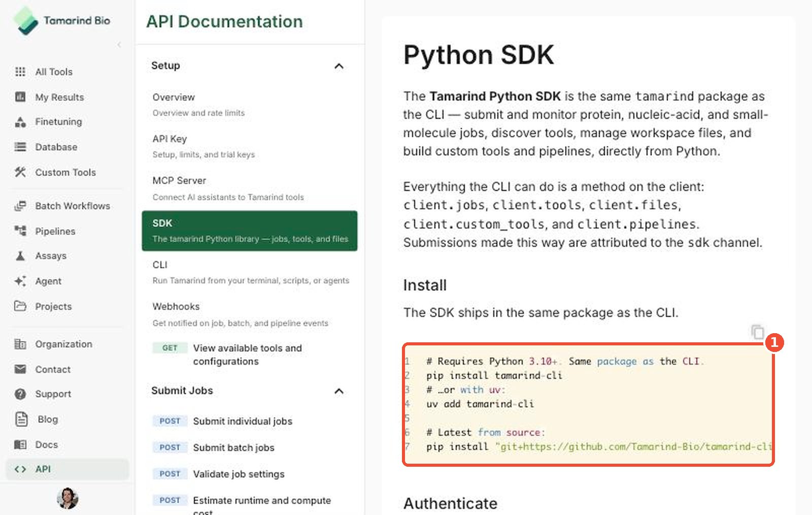Select the Finetuning icon

point(20,122)
